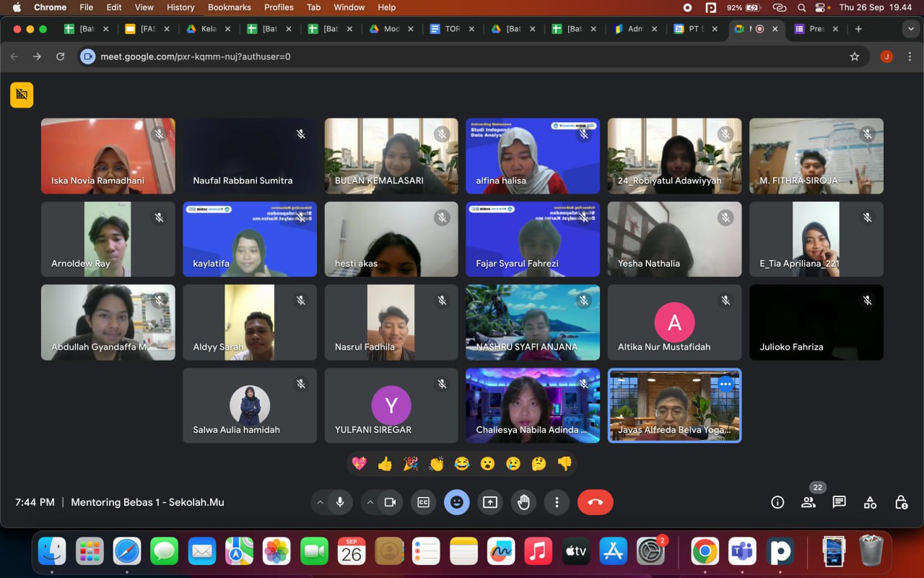Screen dimensions: 924x578
Task: Switch to the TOR document tab
Action: 451,29
